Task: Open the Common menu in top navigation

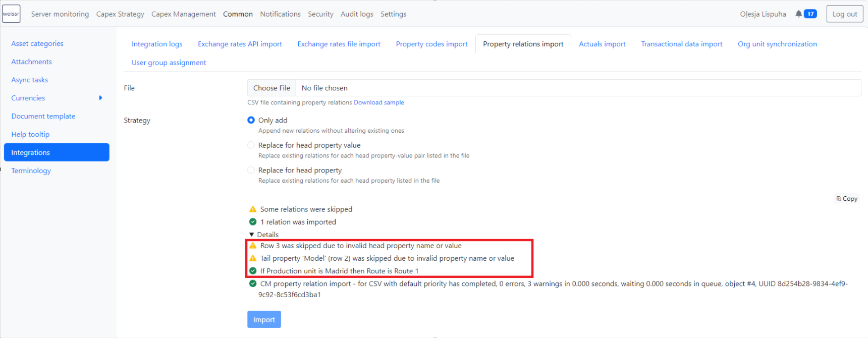Action: (238, 14)
